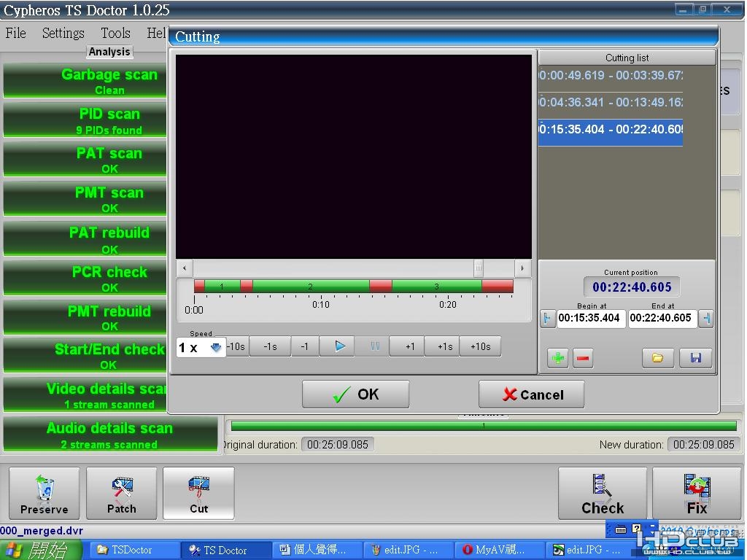
Task: Click the Begin at time field
Action: click(589, 318)
